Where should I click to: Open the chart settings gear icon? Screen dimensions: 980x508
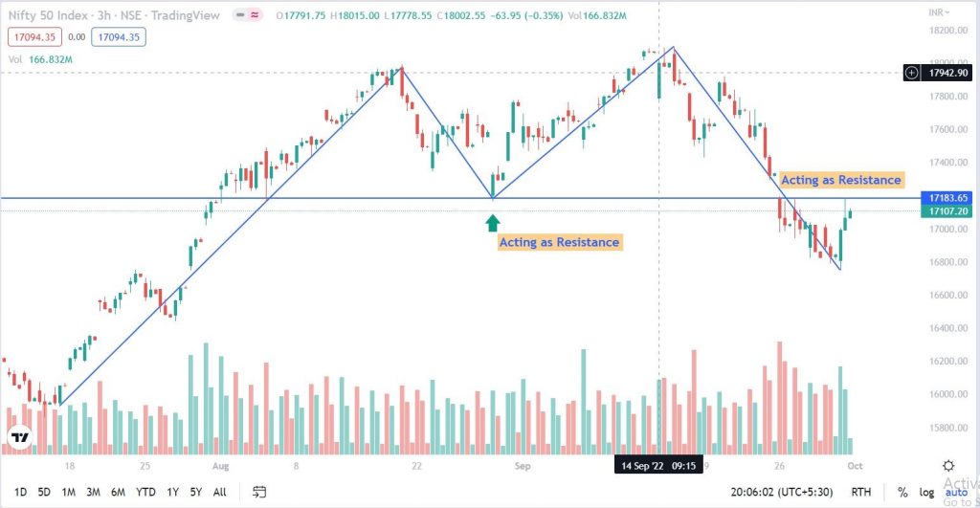[948, 466]
